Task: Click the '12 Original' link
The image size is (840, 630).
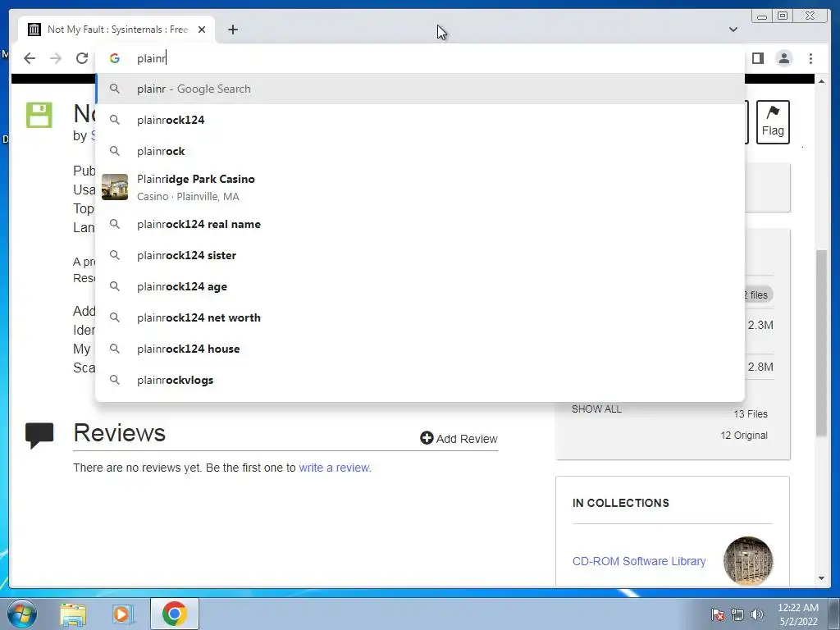Action: coord(743,435)
